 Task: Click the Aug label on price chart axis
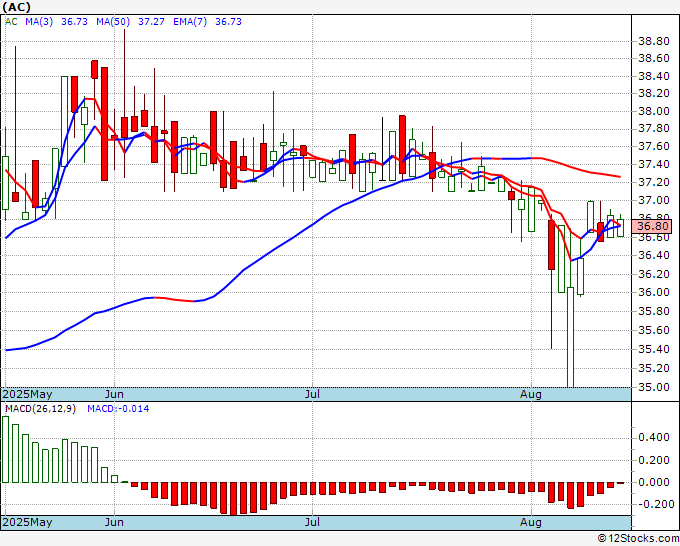click(531, 394)
